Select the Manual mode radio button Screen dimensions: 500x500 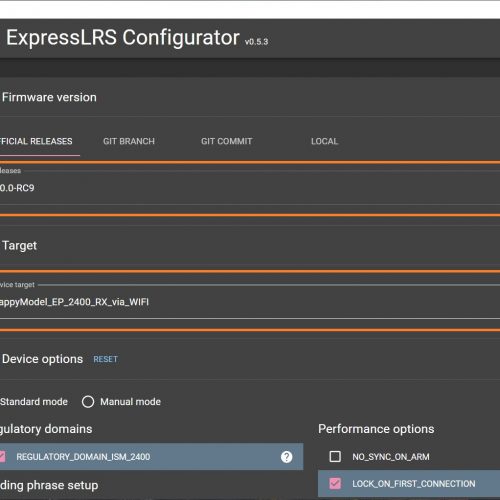pyautogui.click(x=88, y=402)
